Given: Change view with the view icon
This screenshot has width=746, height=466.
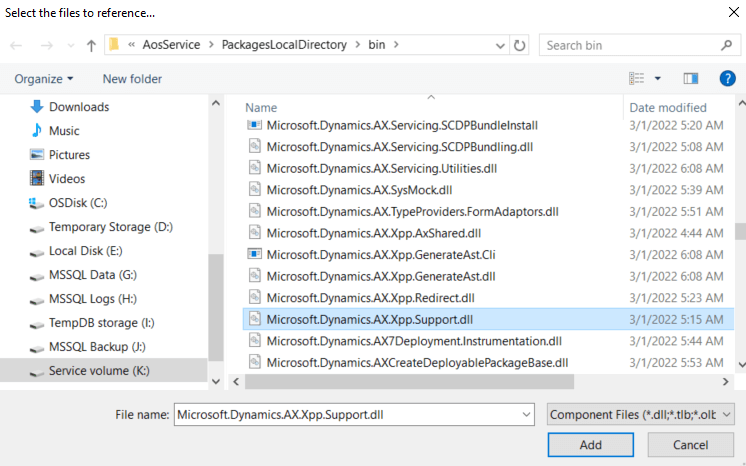Looking at the screenshot, I should (637, 79).
